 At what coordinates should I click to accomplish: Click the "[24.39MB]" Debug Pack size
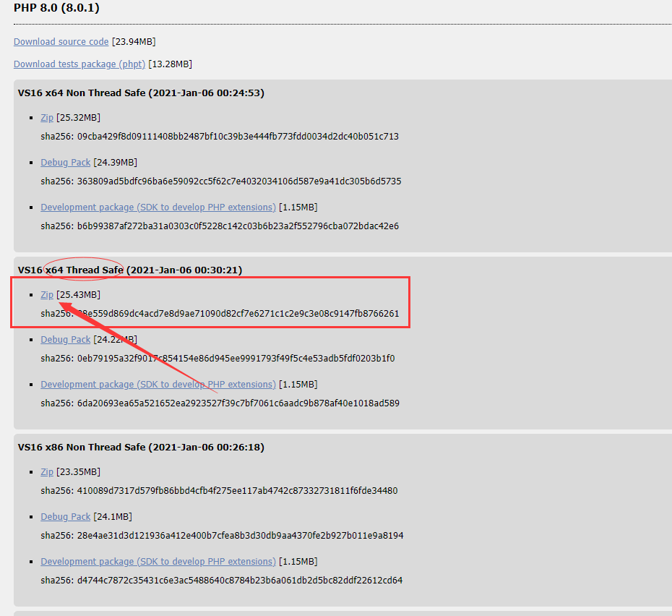coord(116,163)
